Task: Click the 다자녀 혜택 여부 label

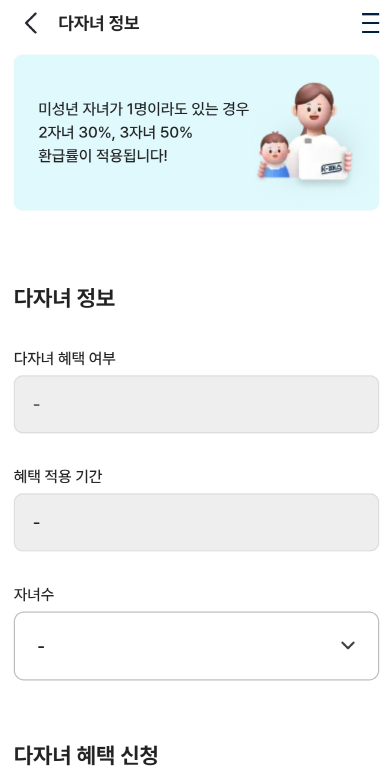Action: pos(65,358)
